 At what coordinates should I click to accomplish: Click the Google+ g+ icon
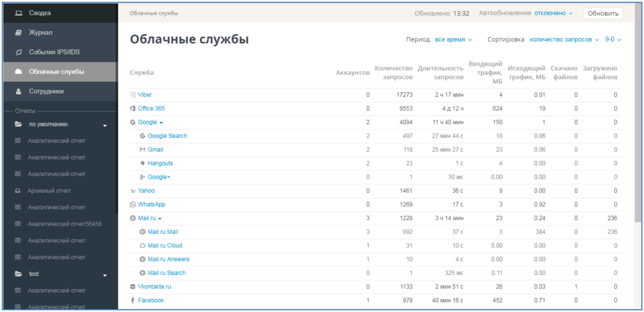tap(142, 177)
